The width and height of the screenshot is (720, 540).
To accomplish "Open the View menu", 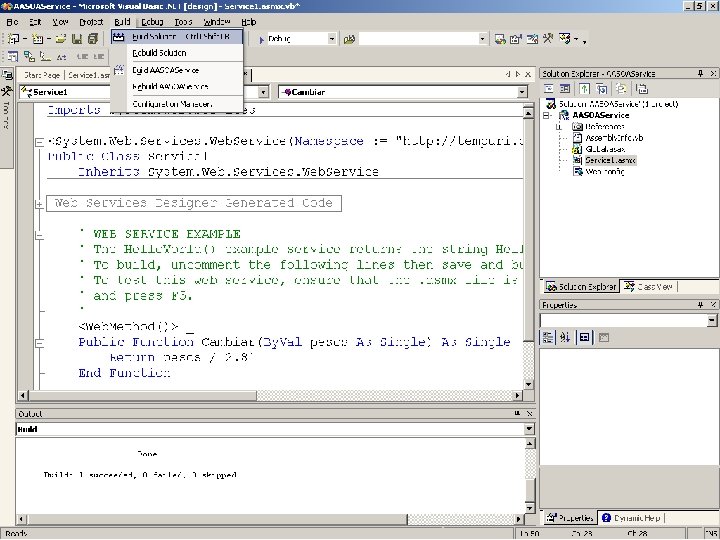I will click(60, 22).
